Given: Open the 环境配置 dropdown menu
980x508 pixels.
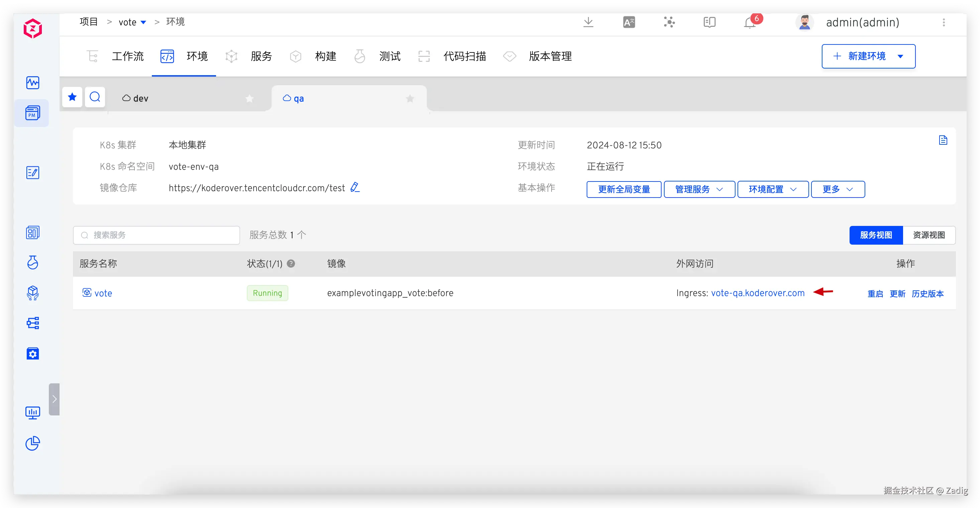Looking at the screenshot, I should 773,189.
